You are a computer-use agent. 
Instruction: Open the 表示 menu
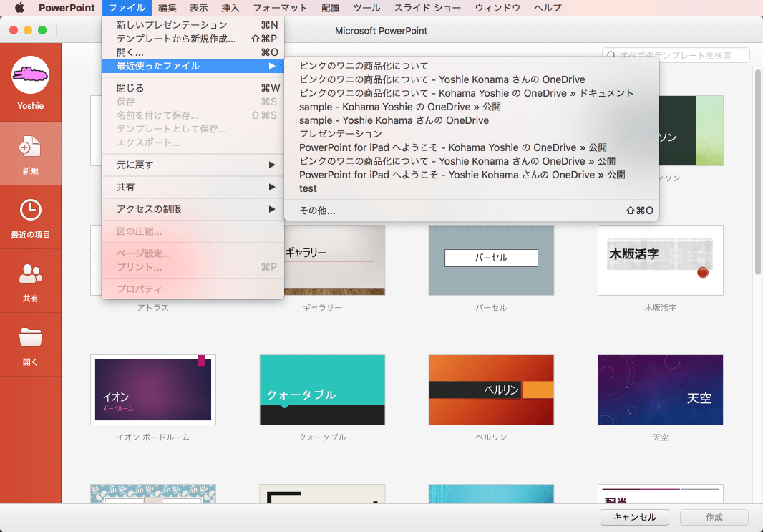pos(198,8)
